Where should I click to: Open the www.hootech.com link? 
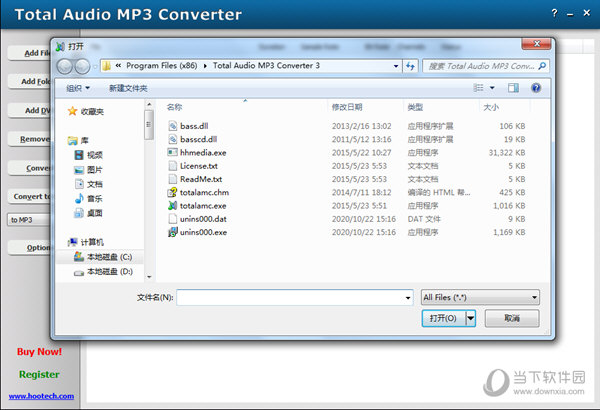click(41, 396)
